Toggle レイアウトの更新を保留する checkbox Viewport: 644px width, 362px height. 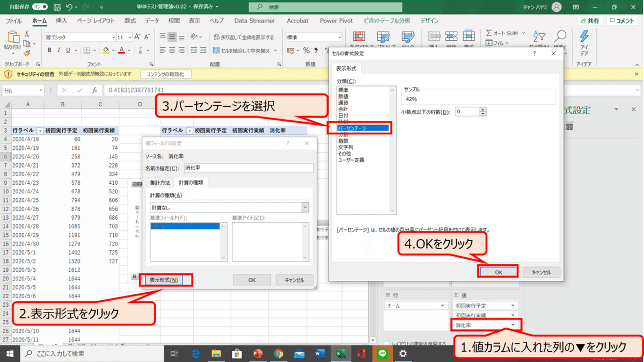coord(387,343)
